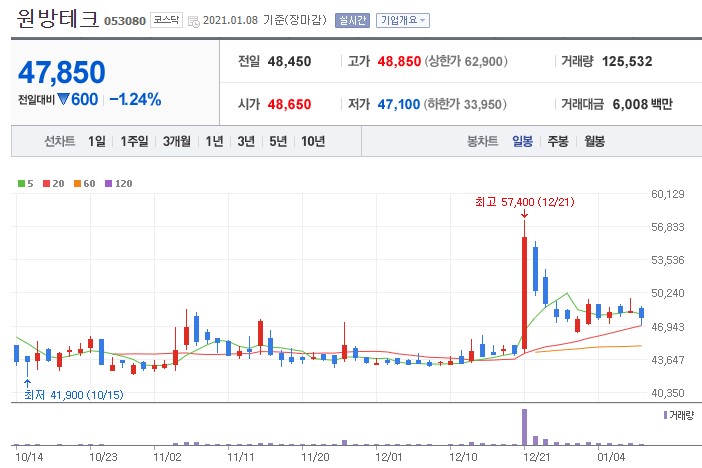Click the 12/01 date axis label
This screenshot has height=468, width=702.
coord(389,457)
